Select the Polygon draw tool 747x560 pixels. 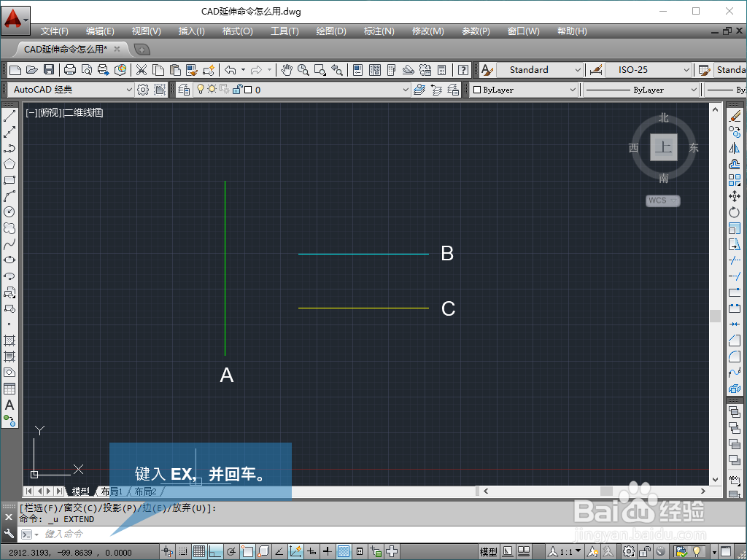(9, 164)
